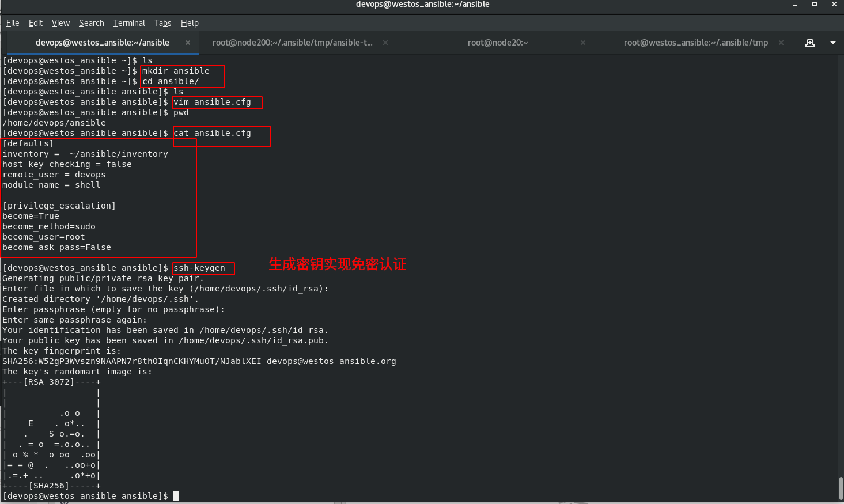
Task: Click the '[privilege_escalation]' section line
Action: 59,206
